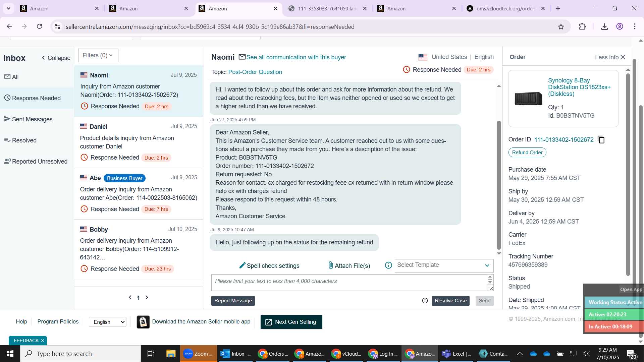Open order 111-0133402-1502672 link
This screenshot has width=644, height=362.
click(564, 140)
